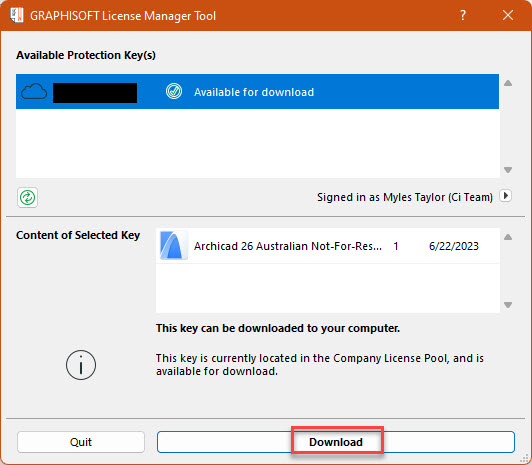Click the green checkmark status icon
Image resolution: width=532 pixels, height=465 pixels.
coord(174,92)
